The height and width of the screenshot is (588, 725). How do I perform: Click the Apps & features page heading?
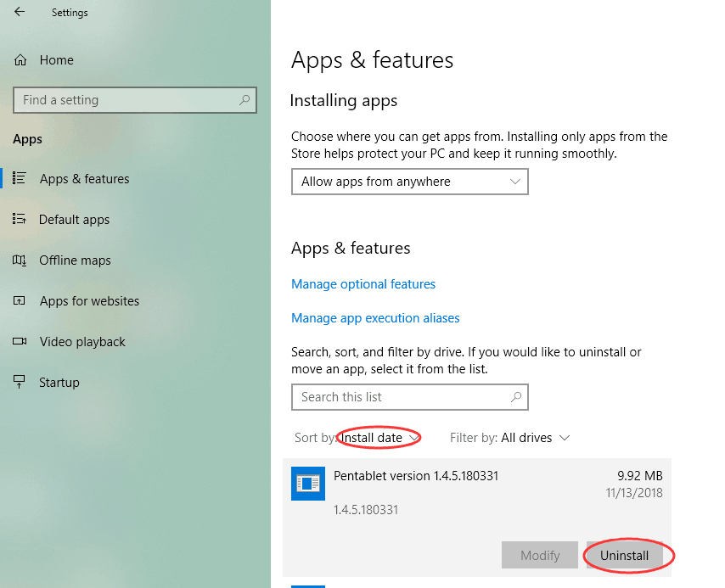[x=372, y=60]
